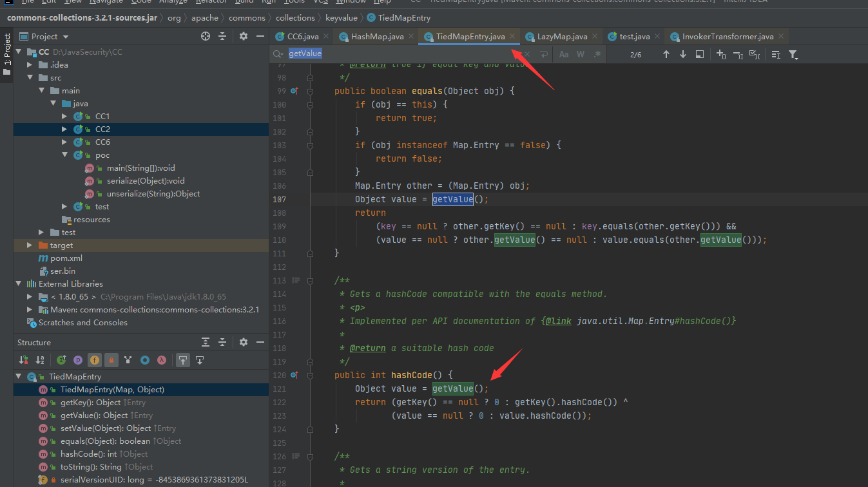Switch to the test.java tab

click(x=634, y=37)
